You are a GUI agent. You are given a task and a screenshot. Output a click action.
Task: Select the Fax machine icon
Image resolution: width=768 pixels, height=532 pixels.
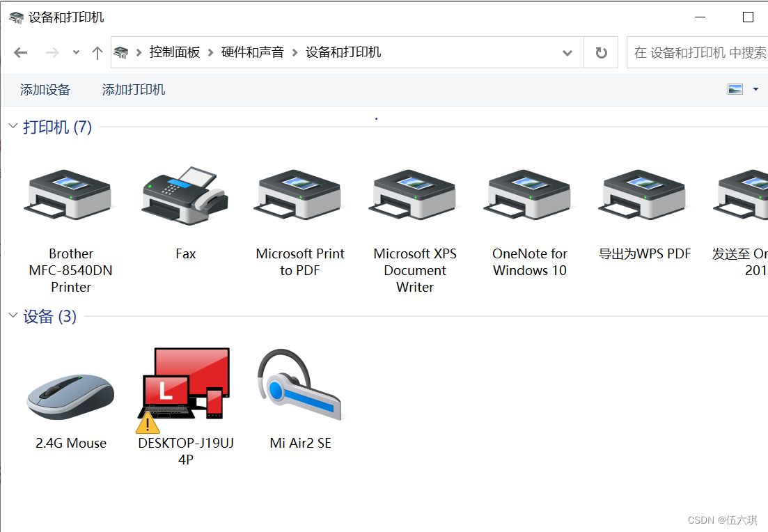pyautogui.click(x=185, y=195)
